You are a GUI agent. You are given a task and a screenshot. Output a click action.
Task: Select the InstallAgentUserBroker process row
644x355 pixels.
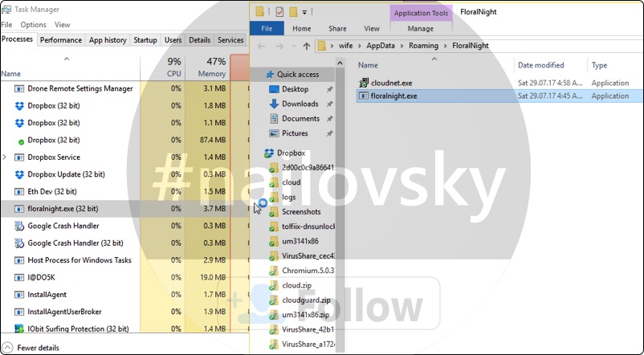point(124,312)
